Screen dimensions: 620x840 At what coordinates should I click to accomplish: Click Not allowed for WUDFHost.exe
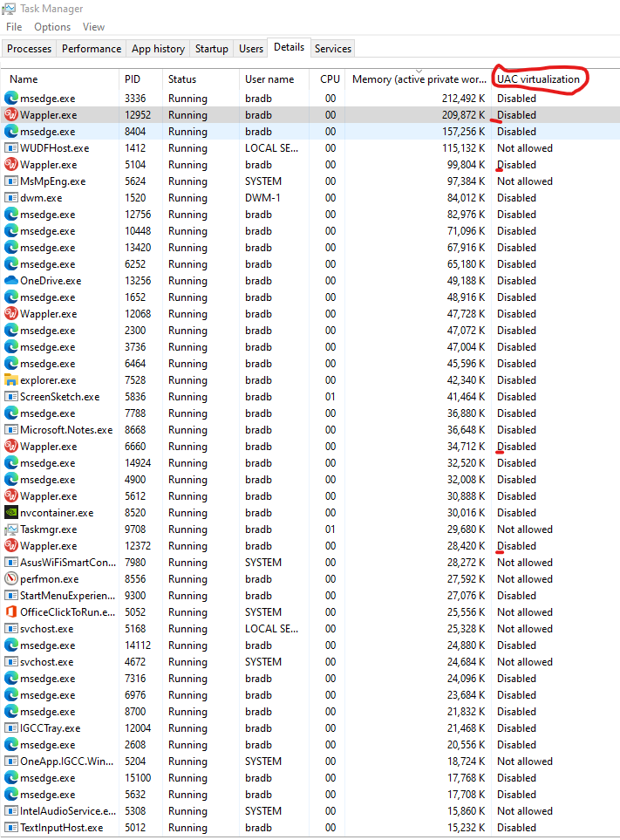click(525, 148)
